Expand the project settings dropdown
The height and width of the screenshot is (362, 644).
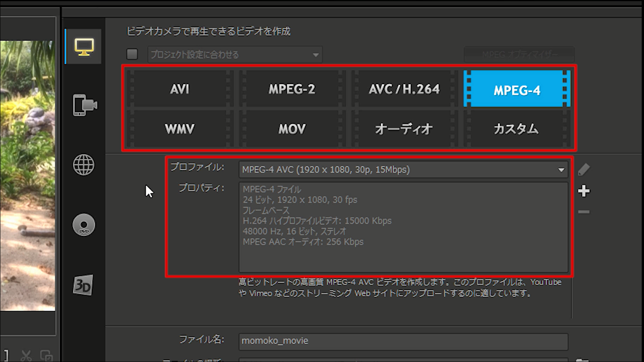pyautogui.click(x=235, y=55)
